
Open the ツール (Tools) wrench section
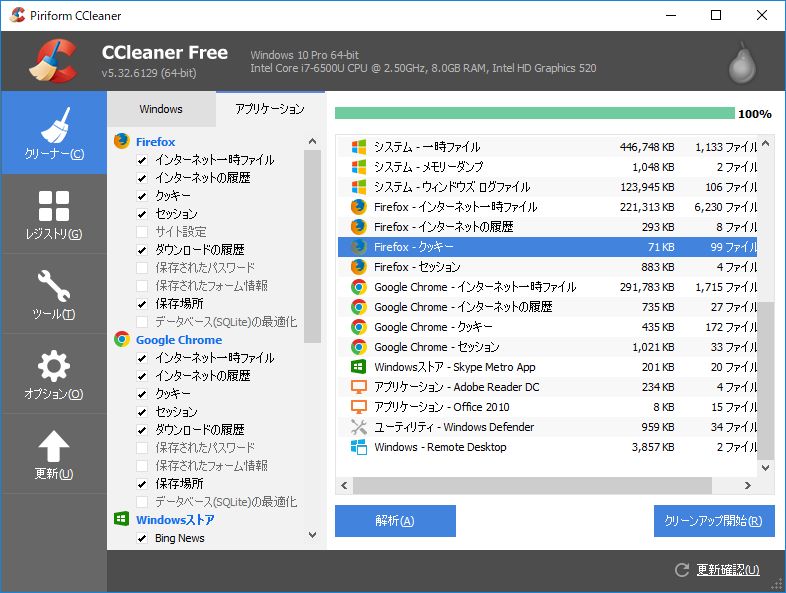(54, 294)
